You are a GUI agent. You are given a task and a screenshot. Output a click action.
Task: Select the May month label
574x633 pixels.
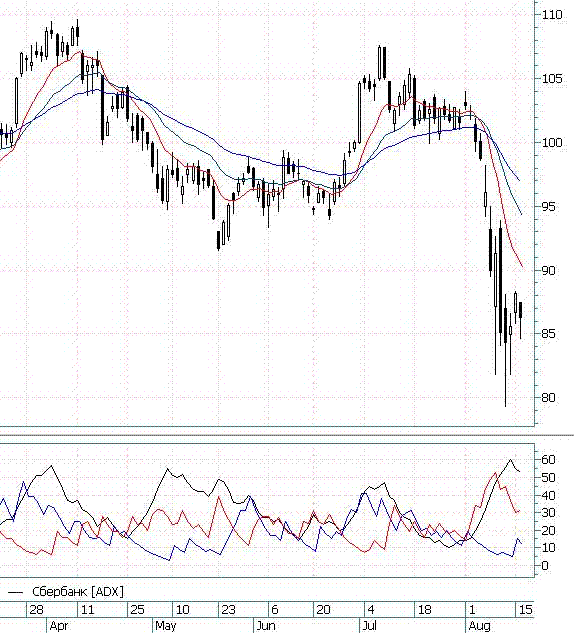165,626
